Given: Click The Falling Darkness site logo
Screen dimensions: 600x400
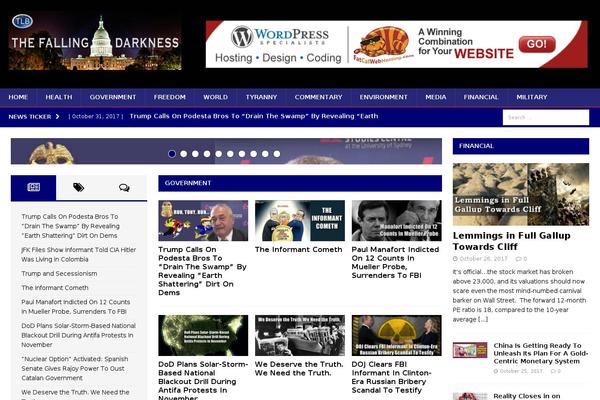Looking at the screenshot, I should (x=95, y=42).
